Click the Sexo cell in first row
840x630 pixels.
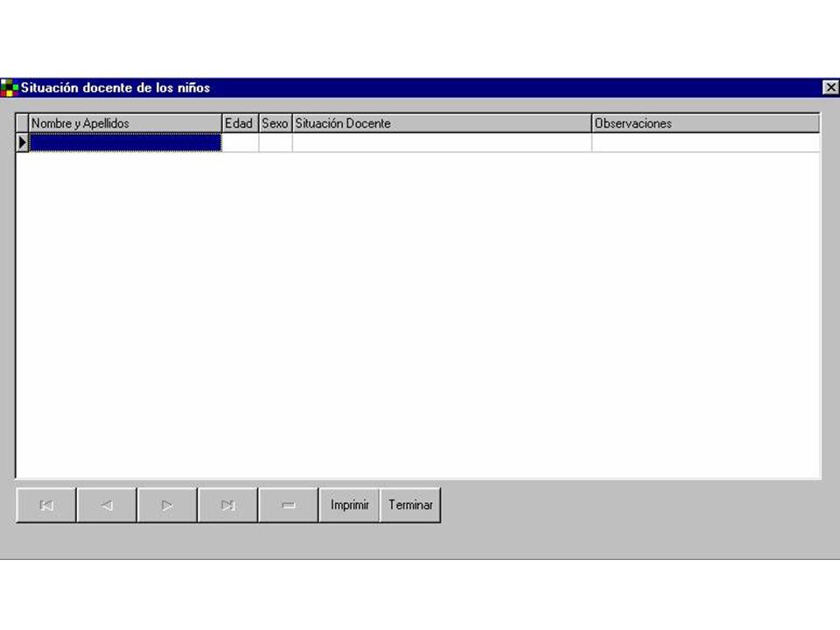[x=275, y=143]
